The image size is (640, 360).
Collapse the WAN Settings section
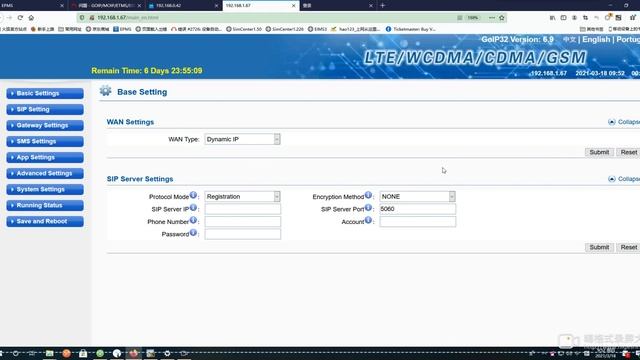(x=624, y=122)
